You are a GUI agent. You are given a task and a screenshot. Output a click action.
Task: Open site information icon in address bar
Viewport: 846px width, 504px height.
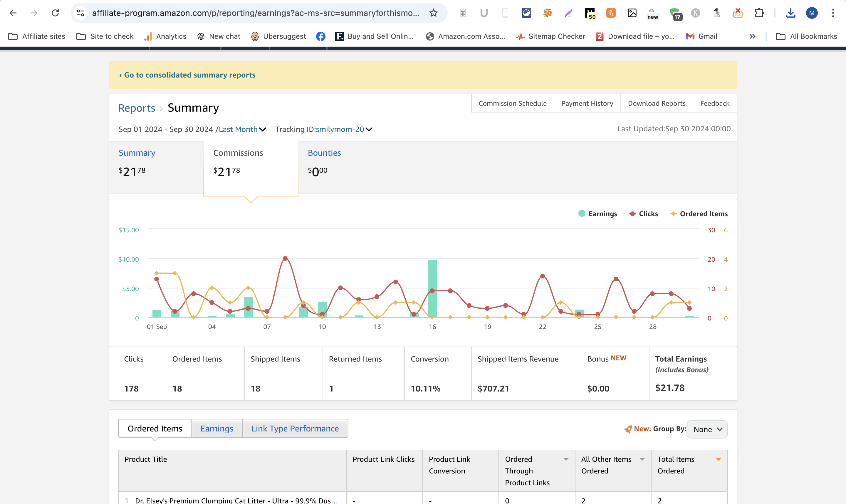click(80, 13)
